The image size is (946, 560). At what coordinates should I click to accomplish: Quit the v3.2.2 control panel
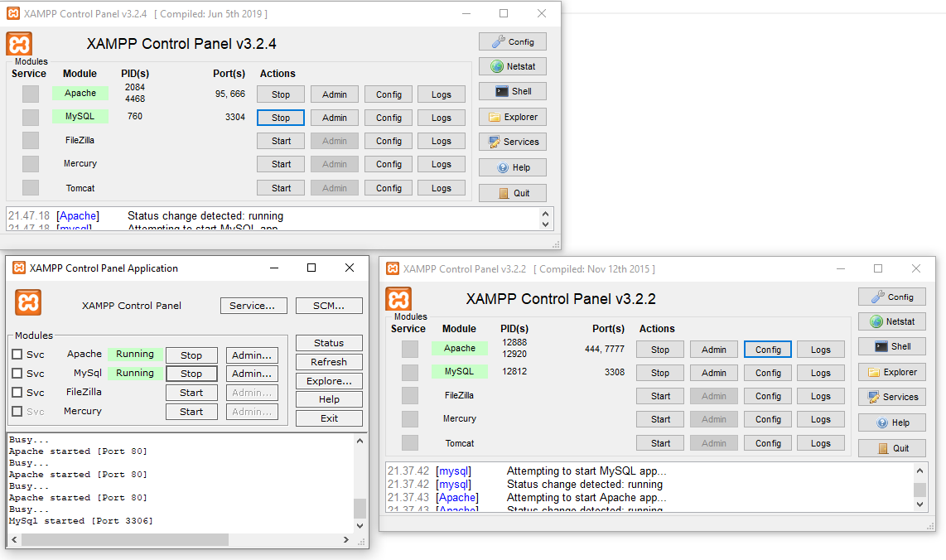[x=892, y=448]
